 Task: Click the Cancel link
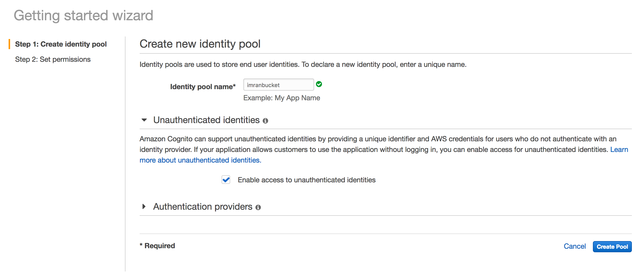tap(575, 246)
